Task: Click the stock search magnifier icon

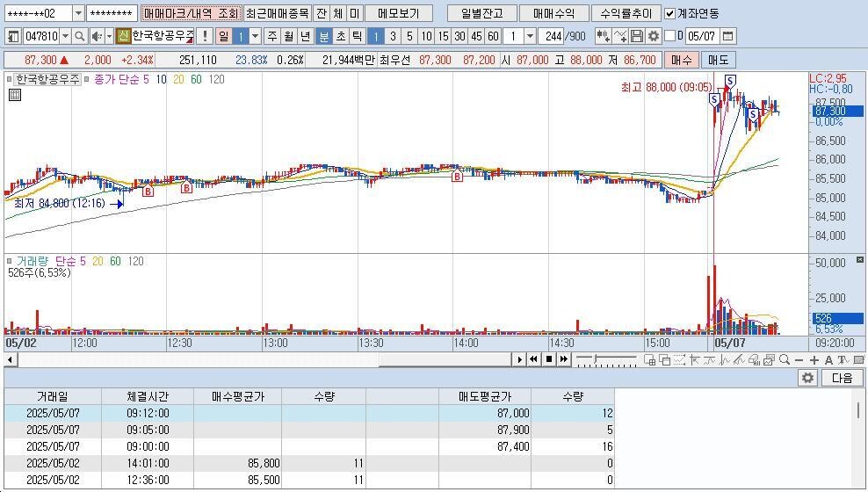Action: [x=79, y=36]
